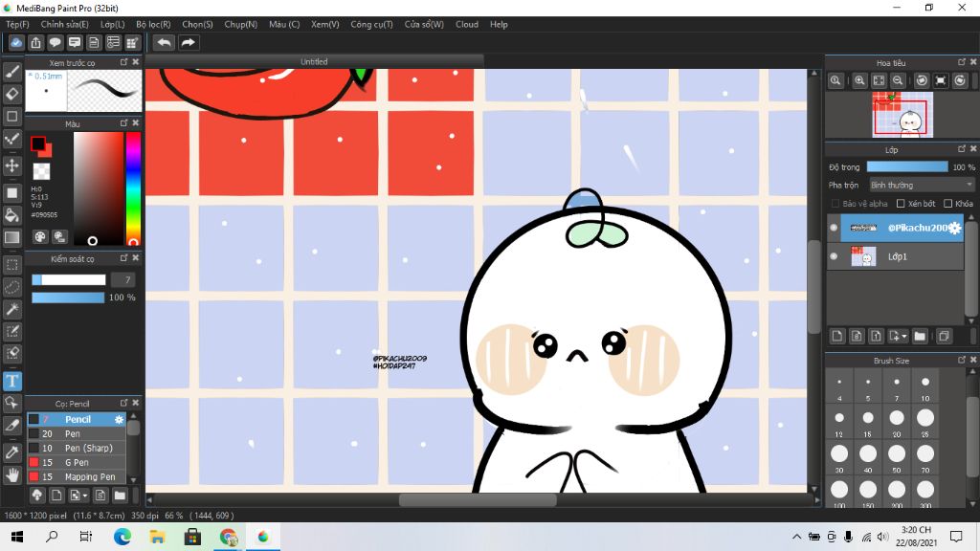The height and width of the screenshot is (551, 980).
Task: Select the Eyedropper tool
Action: click(x=11, y=452)
